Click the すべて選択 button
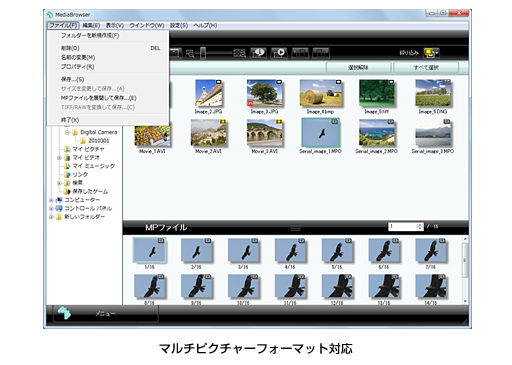 pyautogui.click(x=426, y=68)
